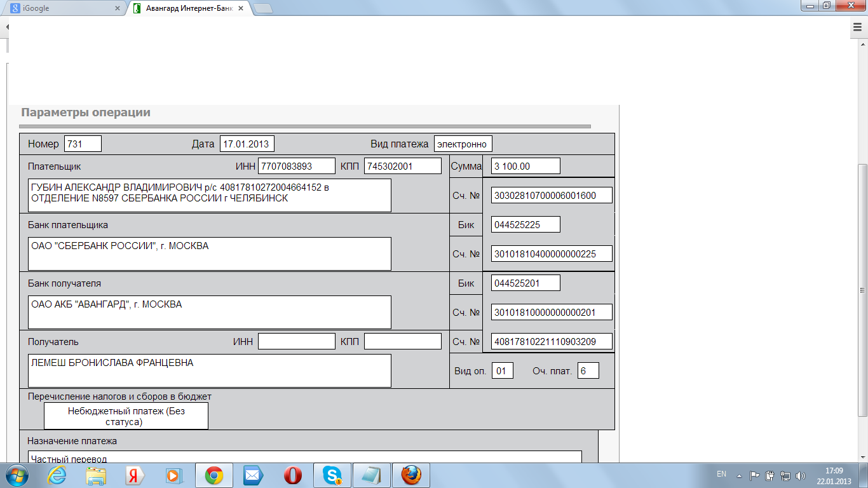The width and height of the screenshot is (868, 488).
Task: Click the empty Получатель КПП field
Action: [x=403, y=341]
